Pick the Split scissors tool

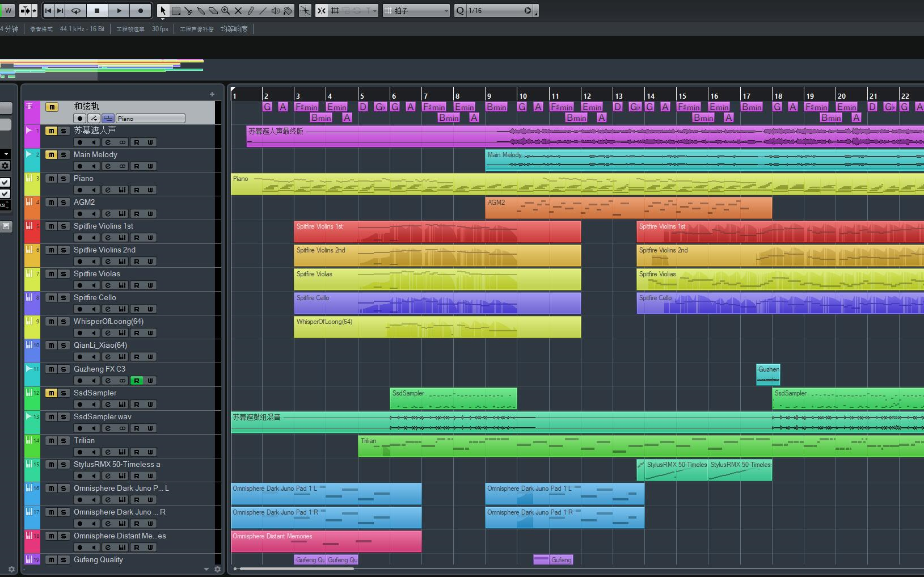point(188,10)
